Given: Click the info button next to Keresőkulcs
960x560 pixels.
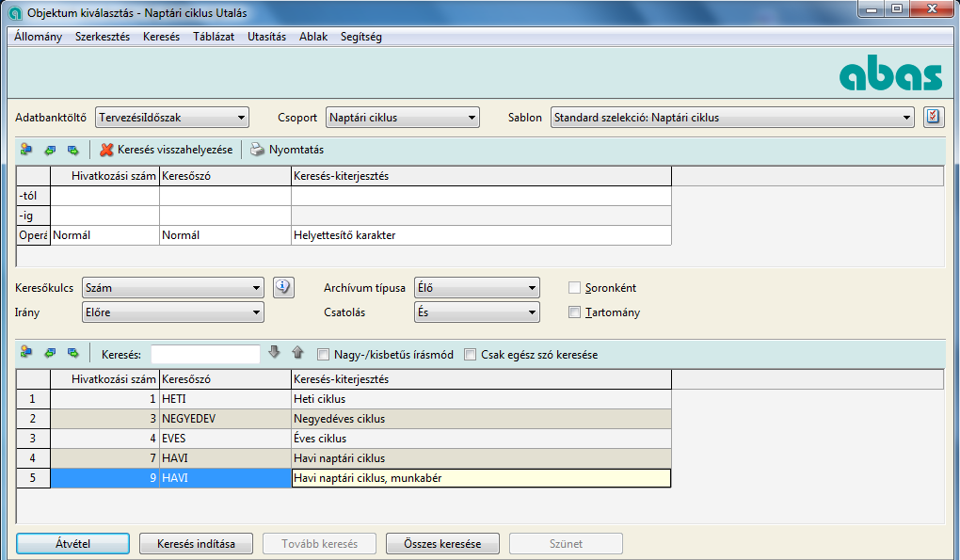Looking at the screenshot, I should pos(283,287).
